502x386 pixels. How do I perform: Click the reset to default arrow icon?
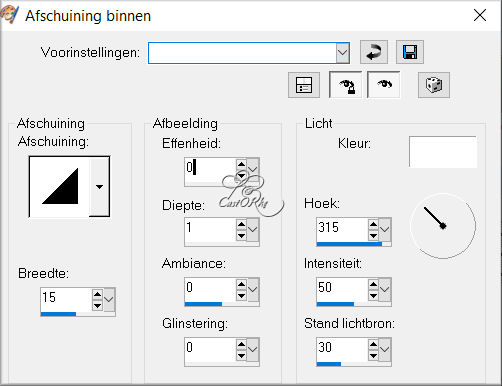pos(374,52)
